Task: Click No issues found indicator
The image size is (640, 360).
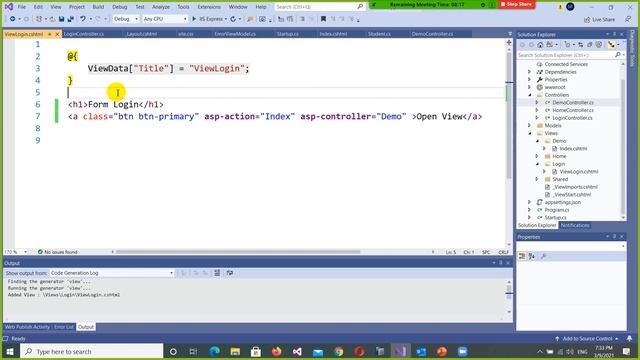Action: pos(57,252)
